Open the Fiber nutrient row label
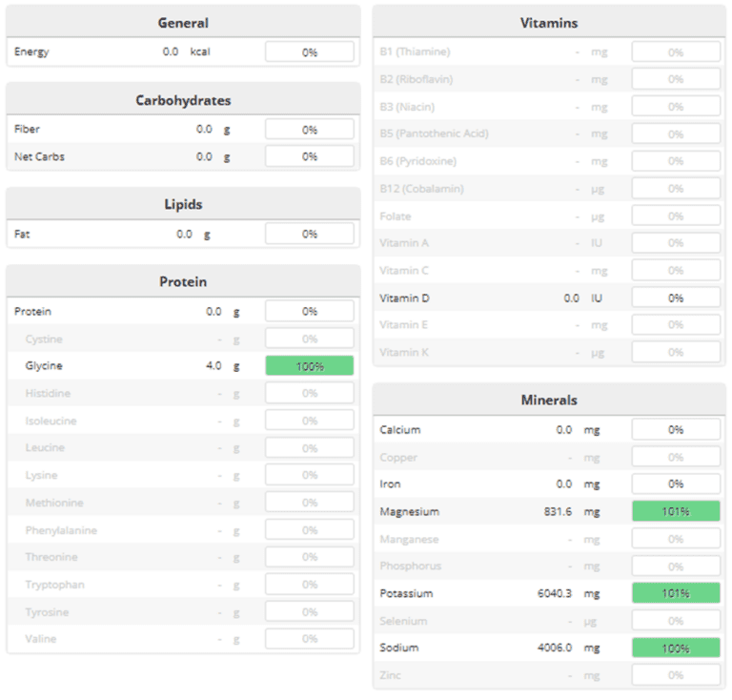This screenshot has width=732, height=700. pos(27,129)
